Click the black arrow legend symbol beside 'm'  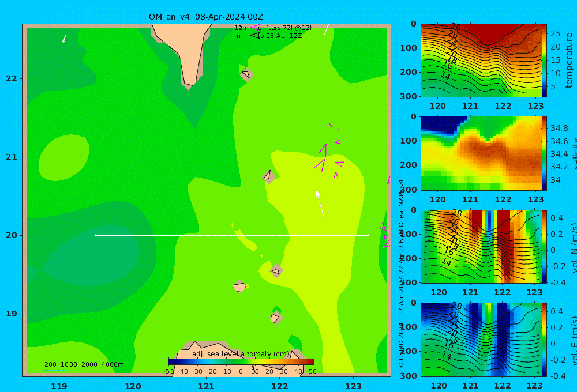click(x=254, y=36)
